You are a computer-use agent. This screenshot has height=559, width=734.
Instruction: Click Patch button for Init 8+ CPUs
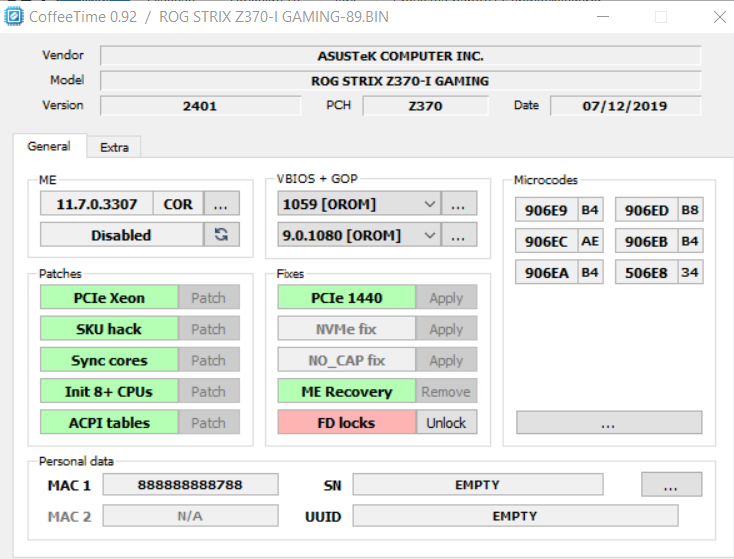209,391
